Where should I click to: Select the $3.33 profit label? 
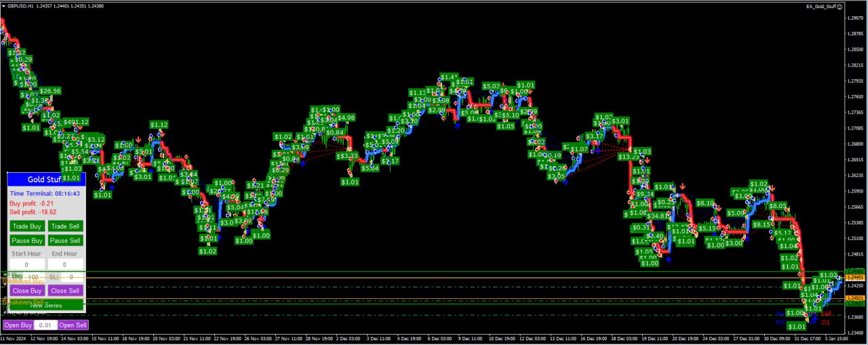click(348, 156)
